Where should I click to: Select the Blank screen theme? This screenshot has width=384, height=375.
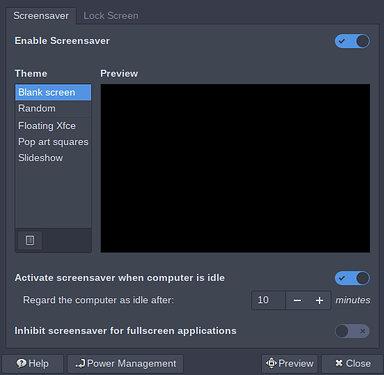click(x=53, y=92)
